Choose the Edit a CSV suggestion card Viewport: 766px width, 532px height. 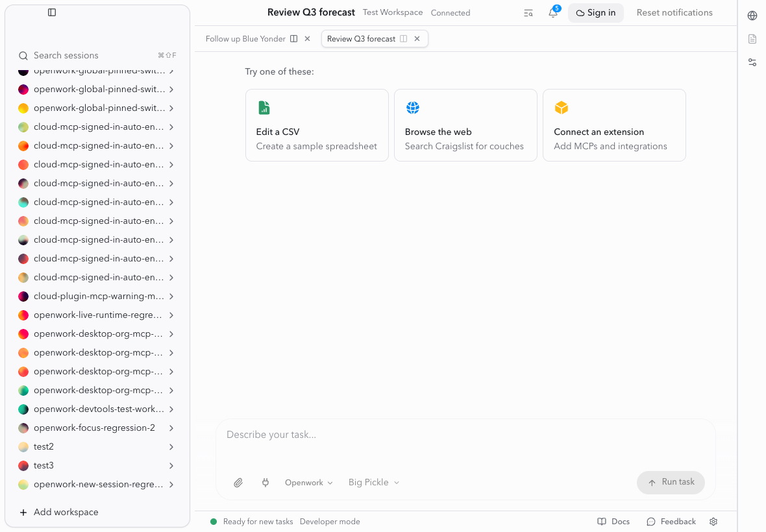pyautogui.click(x=317, y=125)
